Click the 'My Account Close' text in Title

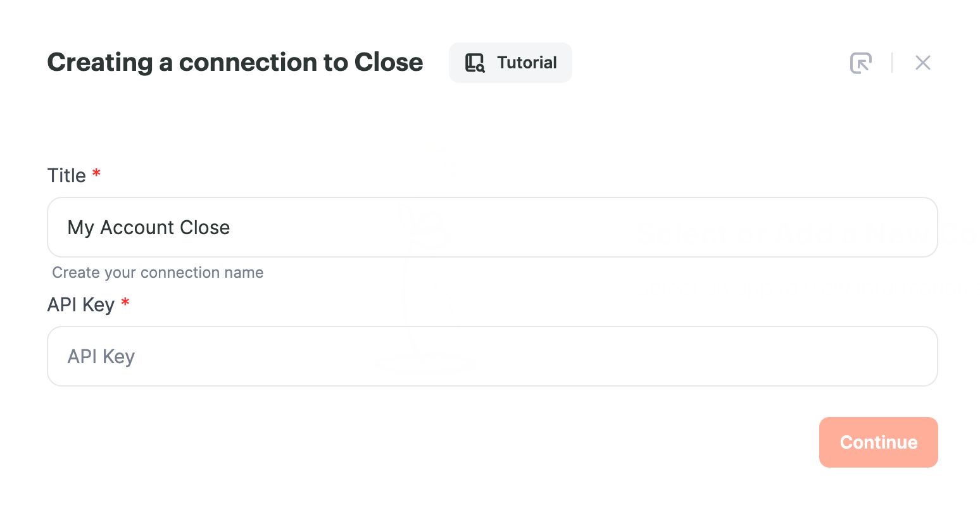pyautogui.click(x=149, y=228)
